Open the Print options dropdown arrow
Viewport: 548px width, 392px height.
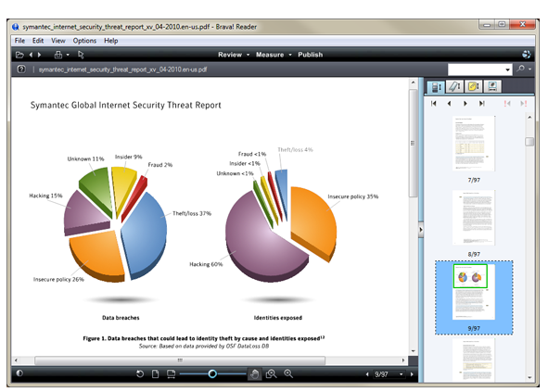pyautogui.click(x=68, y=55)
